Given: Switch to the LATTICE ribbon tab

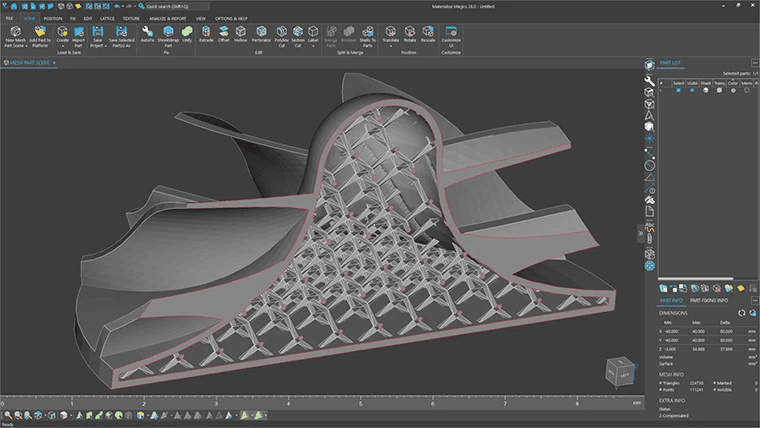Looking at the screenshot, I should pyautogui.click(x=107, y=18).
